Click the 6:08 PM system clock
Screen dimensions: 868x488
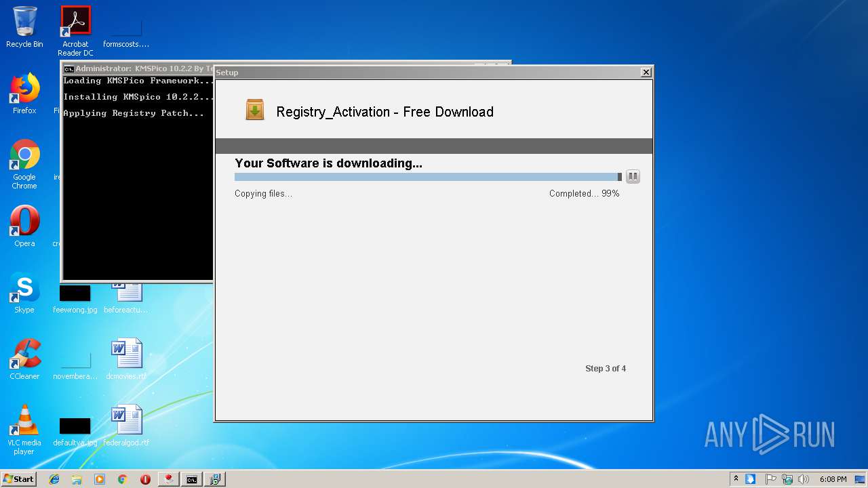(x=833, y=479)
